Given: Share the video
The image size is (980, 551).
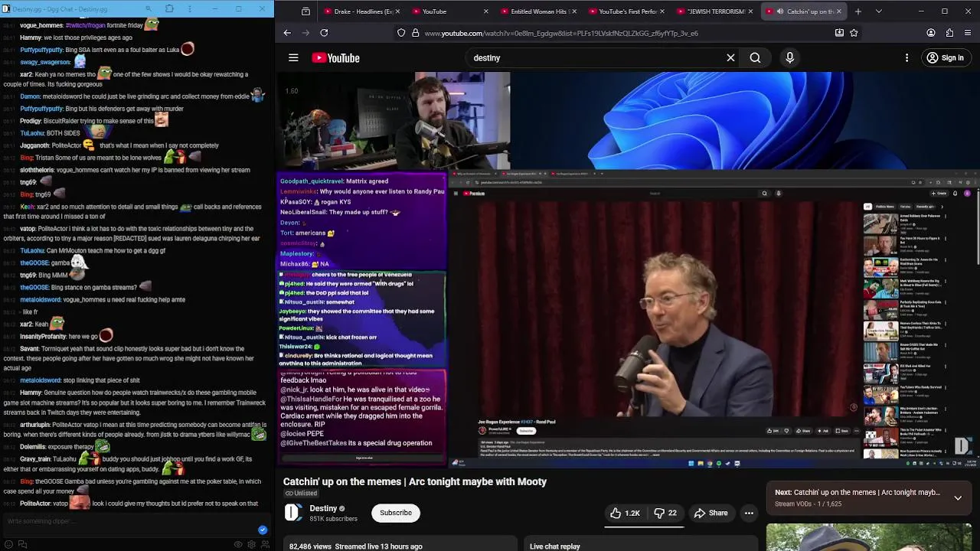Looking at the screenshot, I should pyautogui.click(x=711, y=513).
